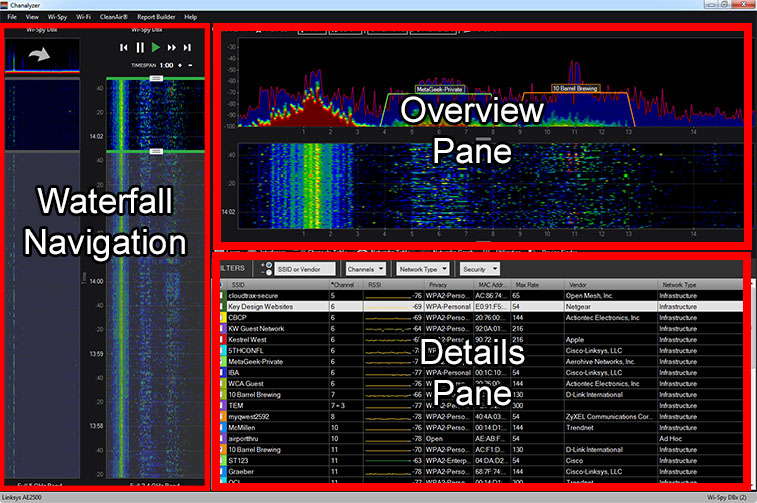Click the yellow color swatch for CBCP

click(223, 318)
